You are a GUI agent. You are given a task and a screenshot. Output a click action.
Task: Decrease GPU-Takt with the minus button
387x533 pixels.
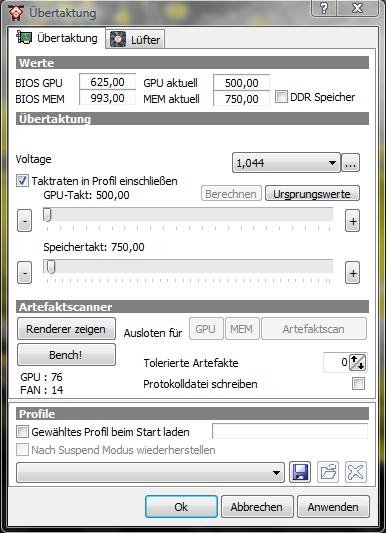[x=24, y=221]
